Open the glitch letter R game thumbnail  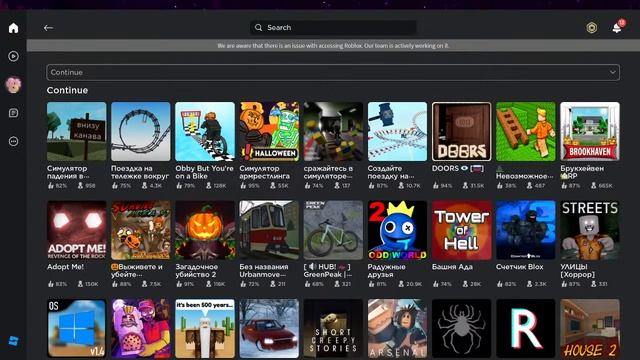click(526, 329)
